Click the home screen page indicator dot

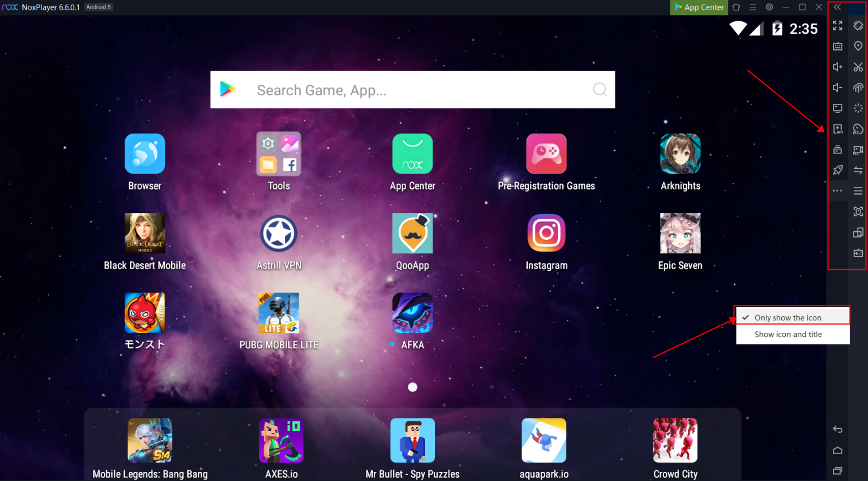pyautogui.click(x=412, y=387)
